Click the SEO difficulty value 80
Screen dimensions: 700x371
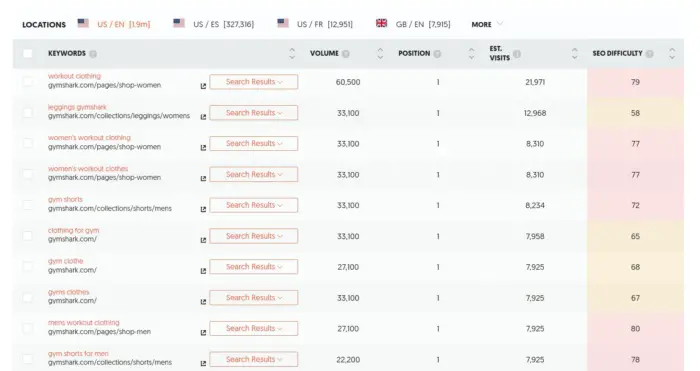coord(635,329)
